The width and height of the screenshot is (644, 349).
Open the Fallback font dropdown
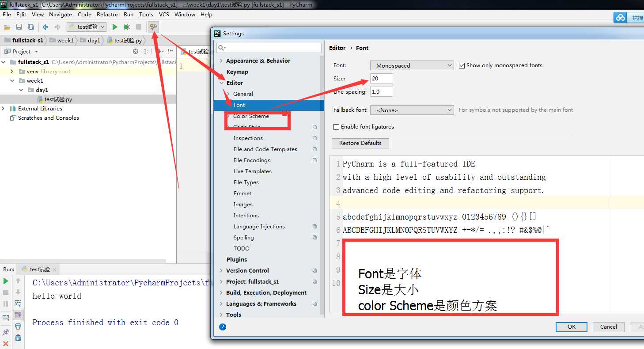click(412, 110)
